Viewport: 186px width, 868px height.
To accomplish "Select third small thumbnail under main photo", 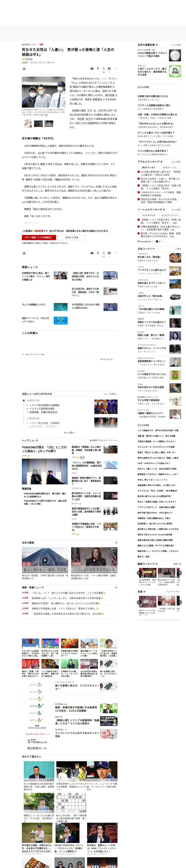I will pos(49,124).
